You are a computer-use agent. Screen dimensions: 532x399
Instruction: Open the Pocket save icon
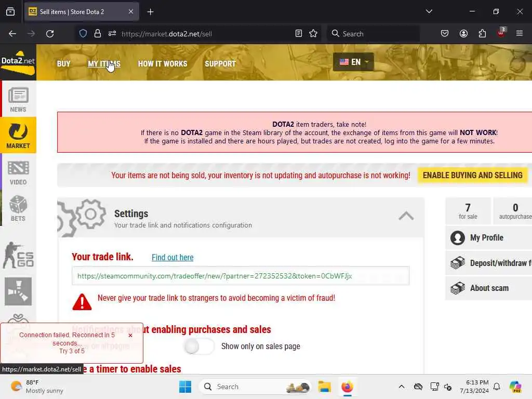445,34
